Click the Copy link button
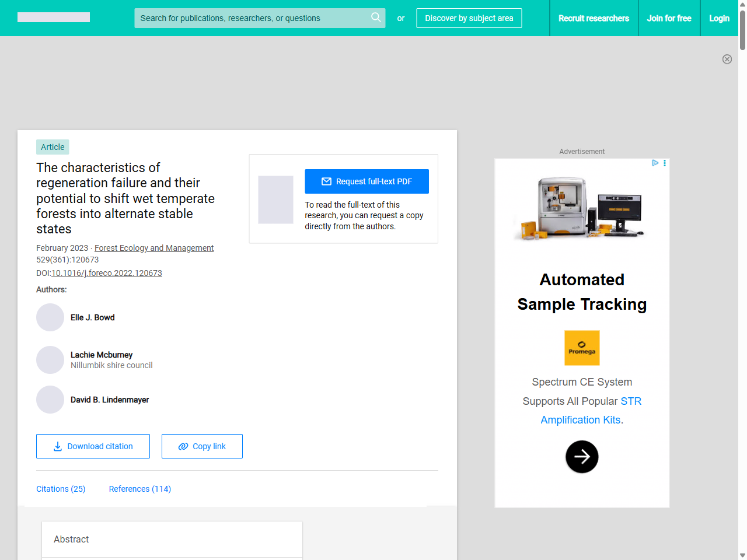This screenshot has width=747, height=560. click(202, 446)
